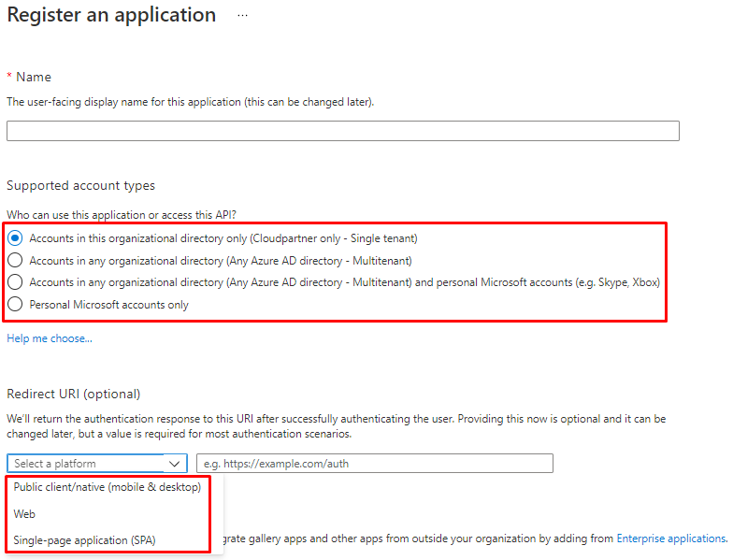Pick Public client/native (mobile & desktop) from list
This screenshot has height=560, width=733.
[x=108, y=487]
